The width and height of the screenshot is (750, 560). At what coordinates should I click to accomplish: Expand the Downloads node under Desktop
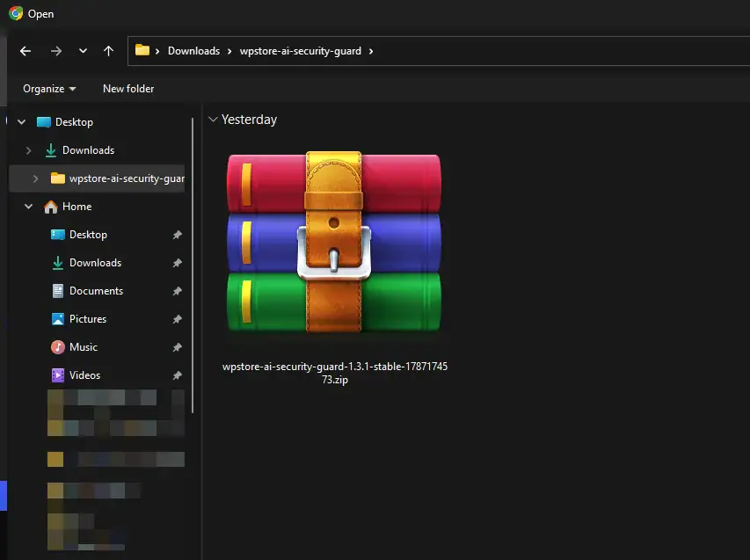coord(29,150)
